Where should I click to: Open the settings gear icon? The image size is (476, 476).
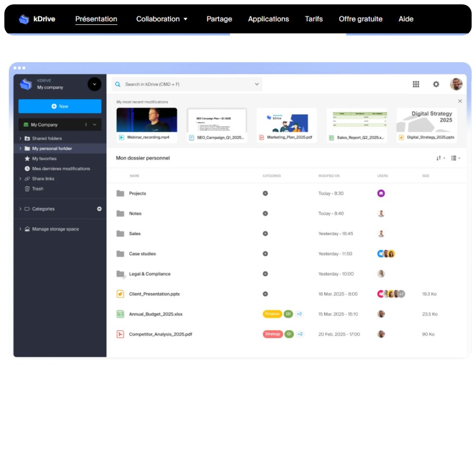coord(436,84)
